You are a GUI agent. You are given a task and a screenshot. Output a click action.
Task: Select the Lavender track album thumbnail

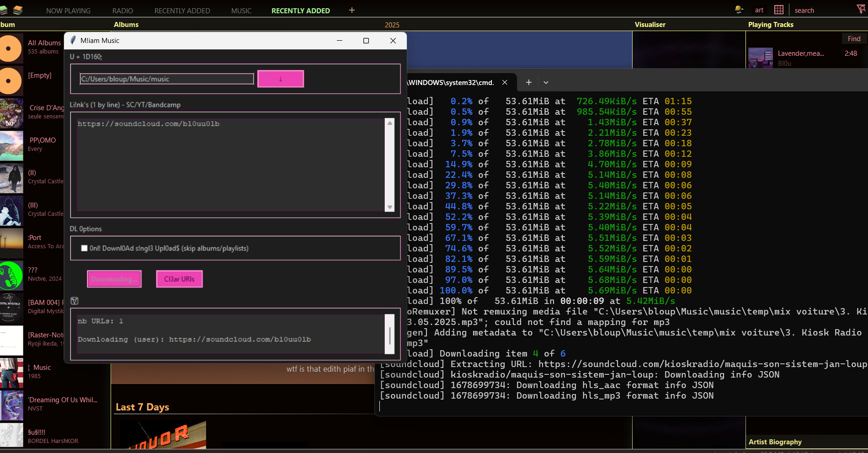(760, 58)
